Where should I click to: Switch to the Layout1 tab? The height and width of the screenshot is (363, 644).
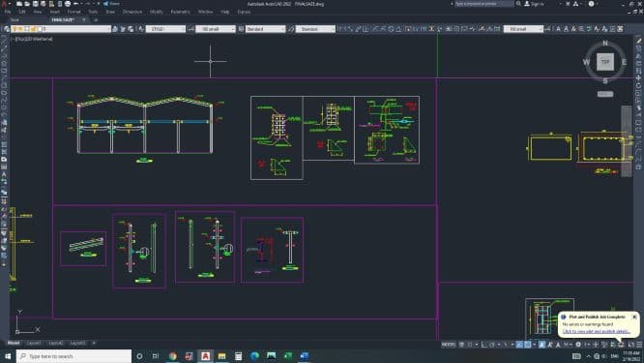33,343
